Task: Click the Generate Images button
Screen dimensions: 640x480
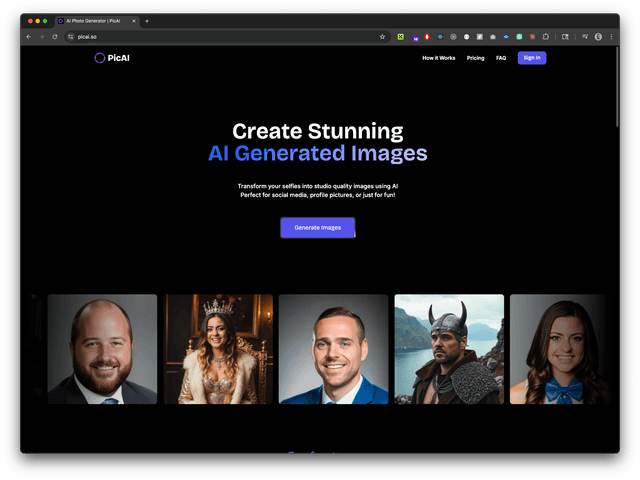Action: click(x=317, y=228)
